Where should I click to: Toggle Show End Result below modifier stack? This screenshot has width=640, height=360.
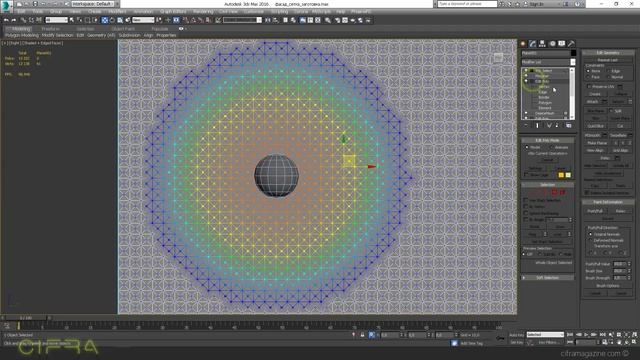coord(537,126)
